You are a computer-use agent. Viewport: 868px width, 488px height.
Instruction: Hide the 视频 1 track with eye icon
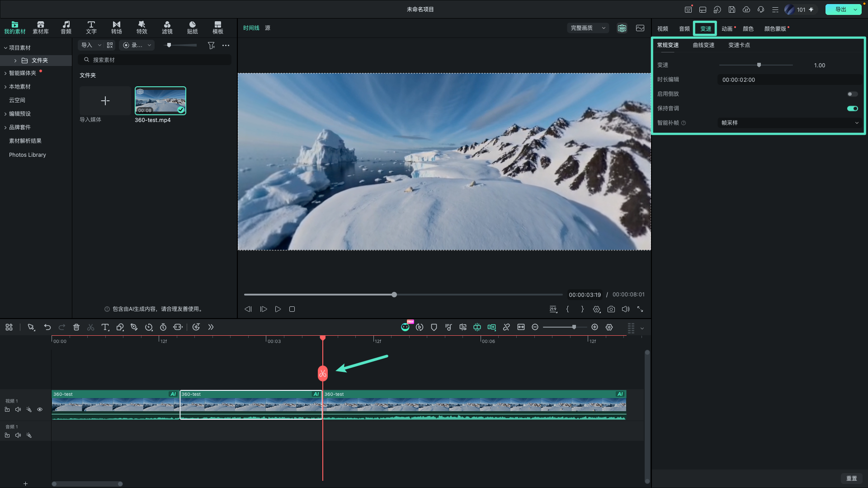40,409
